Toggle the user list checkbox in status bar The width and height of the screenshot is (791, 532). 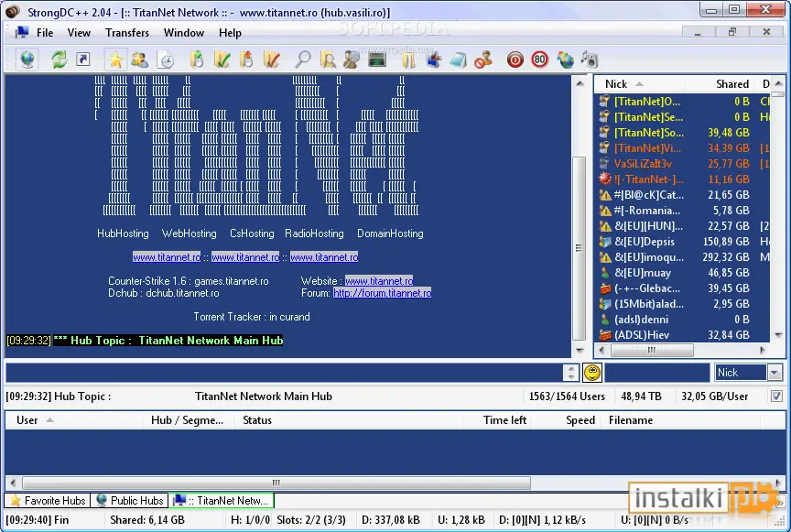click(777, 396)
